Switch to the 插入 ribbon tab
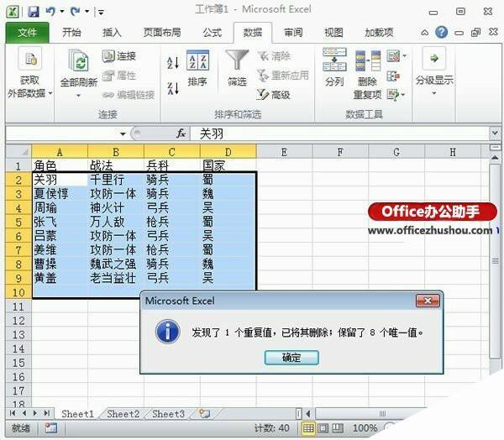 coord(112,33)
